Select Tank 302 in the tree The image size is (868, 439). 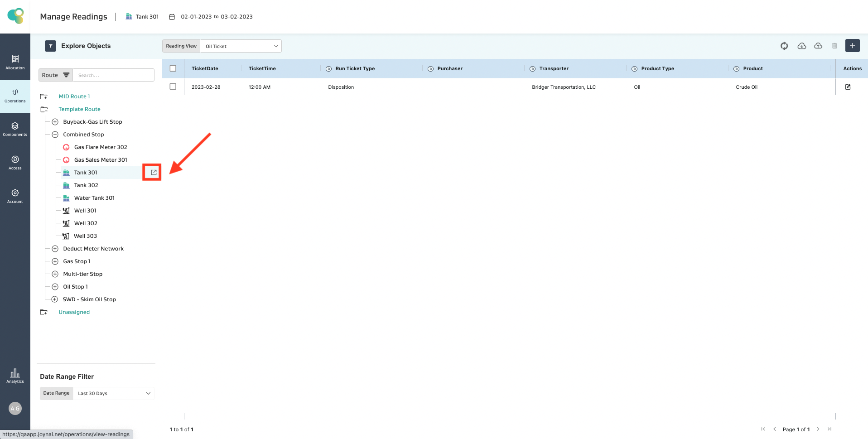coord(86,185)
